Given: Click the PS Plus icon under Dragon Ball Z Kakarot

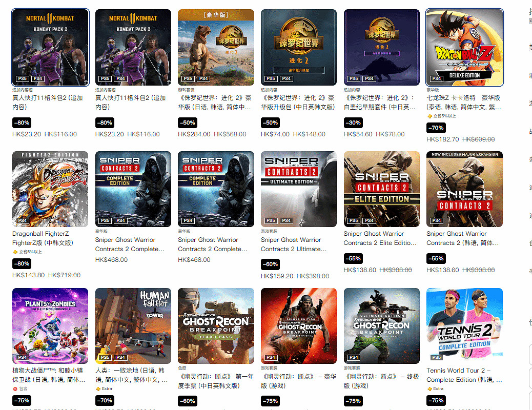Looking at the screenshot, I should coord(429,116).
